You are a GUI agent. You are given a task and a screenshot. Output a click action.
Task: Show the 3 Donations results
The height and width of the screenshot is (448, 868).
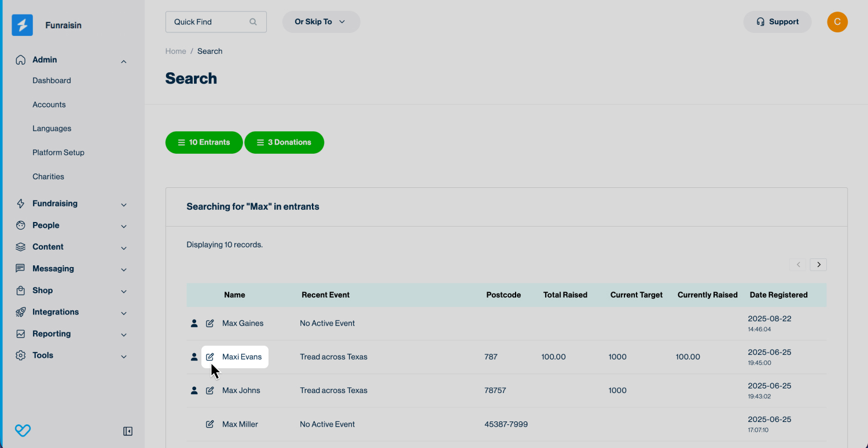(284, 143)
